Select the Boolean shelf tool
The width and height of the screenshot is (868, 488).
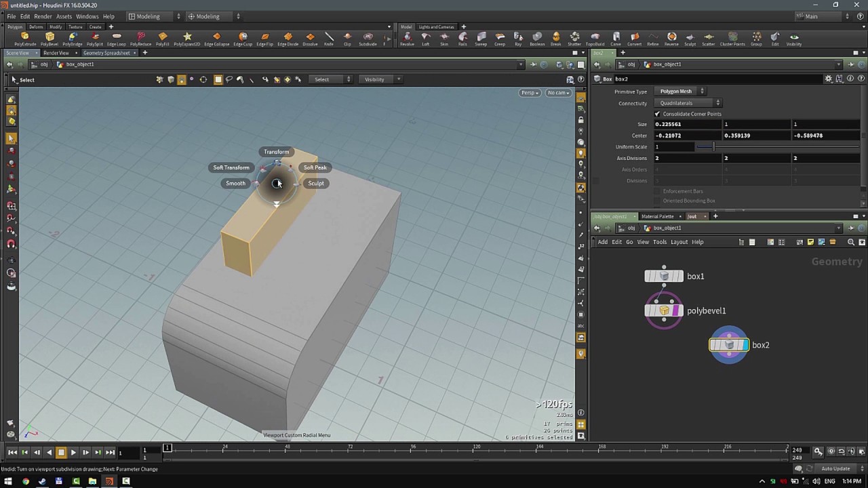coord(537,39)
